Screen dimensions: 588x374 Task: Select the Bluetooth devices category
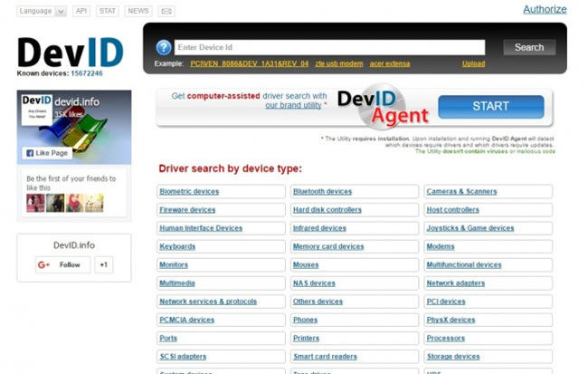coord(322,191)
